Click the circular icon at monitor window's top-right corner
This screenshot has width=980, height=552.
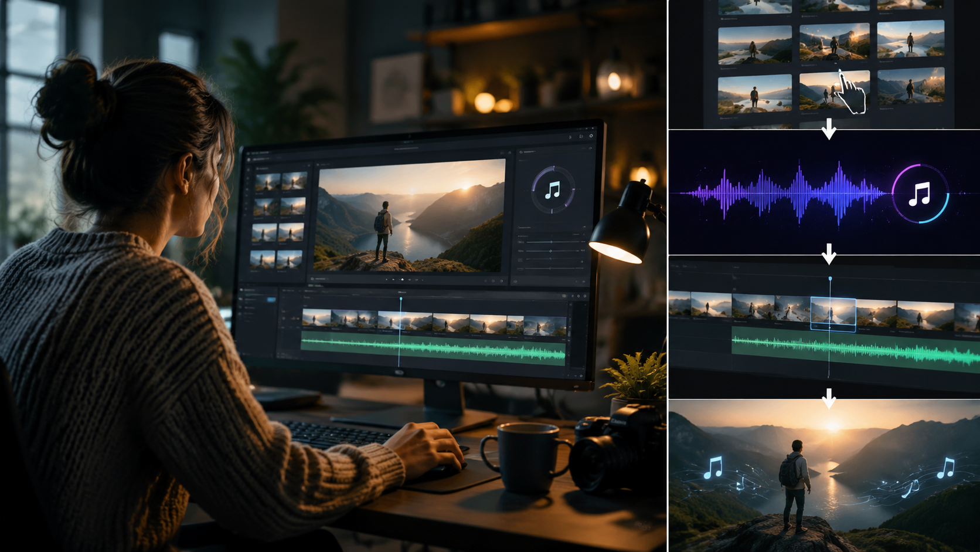590,136
